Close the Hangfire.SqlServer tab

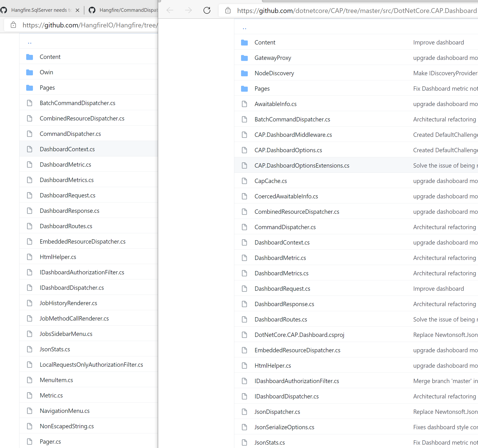coord(77,10)
